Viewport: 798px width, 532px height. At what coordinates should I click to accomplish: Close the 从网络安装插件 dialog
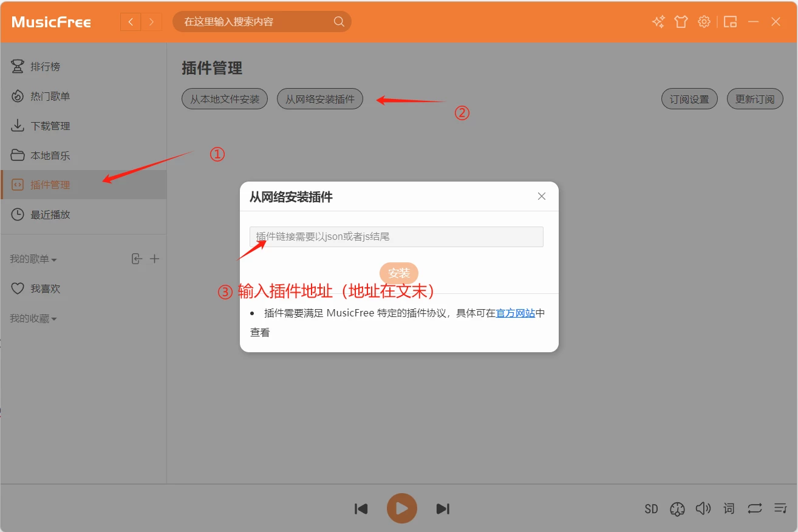(542, 196)
